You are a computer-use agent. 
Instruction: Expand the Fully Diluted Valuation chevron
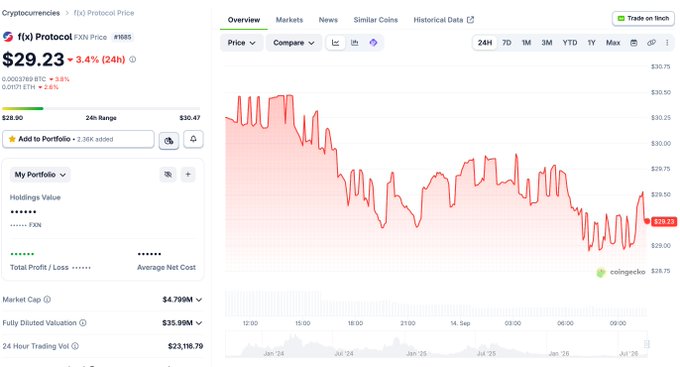click(x=199, y=323)
